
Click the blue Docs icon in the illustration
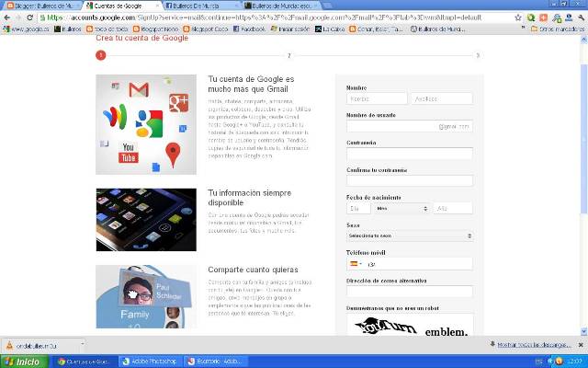click(156, 167)
